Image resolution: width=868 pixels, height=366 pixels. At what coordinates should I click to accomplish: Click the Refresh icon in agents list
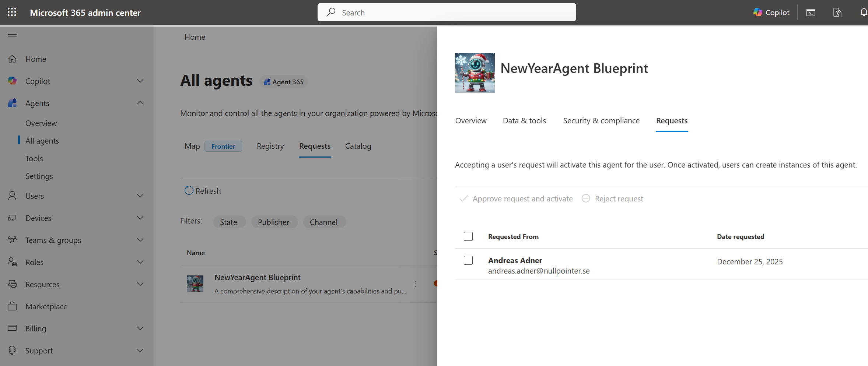tap(189, 191)
